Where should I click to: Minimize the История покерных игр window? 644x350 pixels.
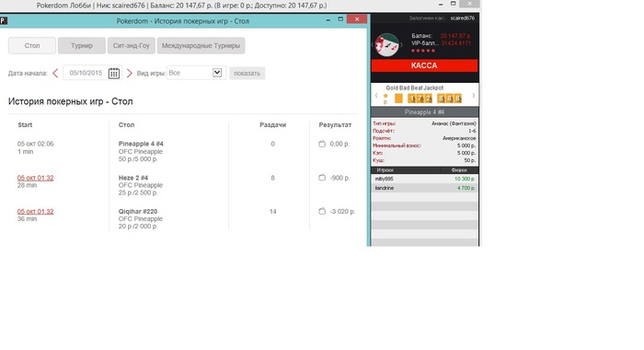pos(328,19)
